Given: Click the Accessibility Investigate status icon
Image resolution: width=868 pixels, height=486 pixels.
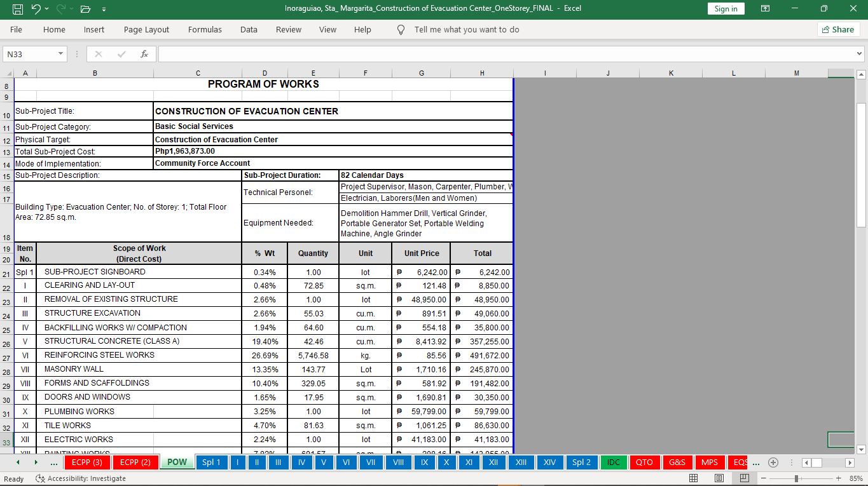Looking at the screenshot, I should pyautogui.click(x=41, y=478).
